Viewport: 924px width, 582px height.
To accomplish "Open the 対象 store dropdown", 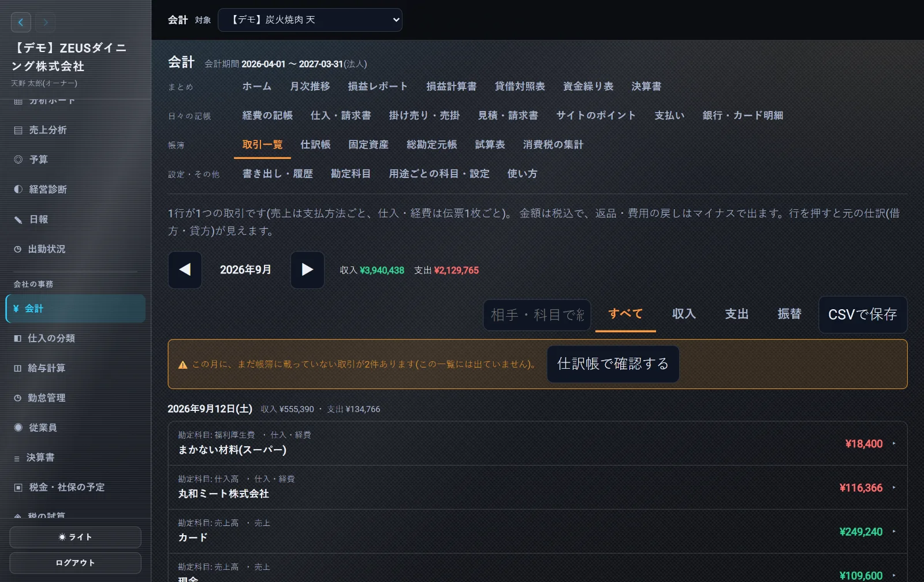I will pyautogui.click(x=310, y=20).
